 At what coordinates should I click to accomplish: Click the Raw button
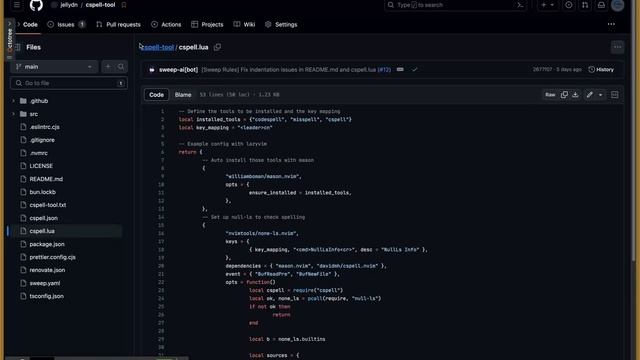point(550,95)
